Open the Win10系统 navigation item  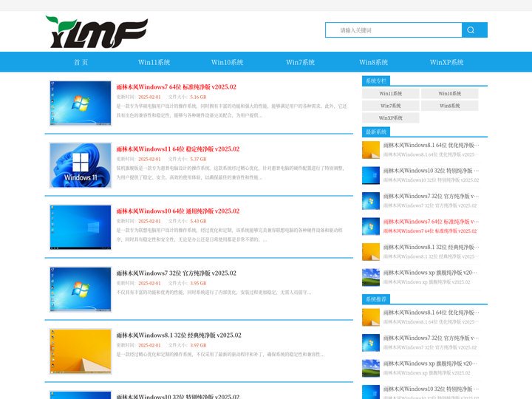(227, 62)
